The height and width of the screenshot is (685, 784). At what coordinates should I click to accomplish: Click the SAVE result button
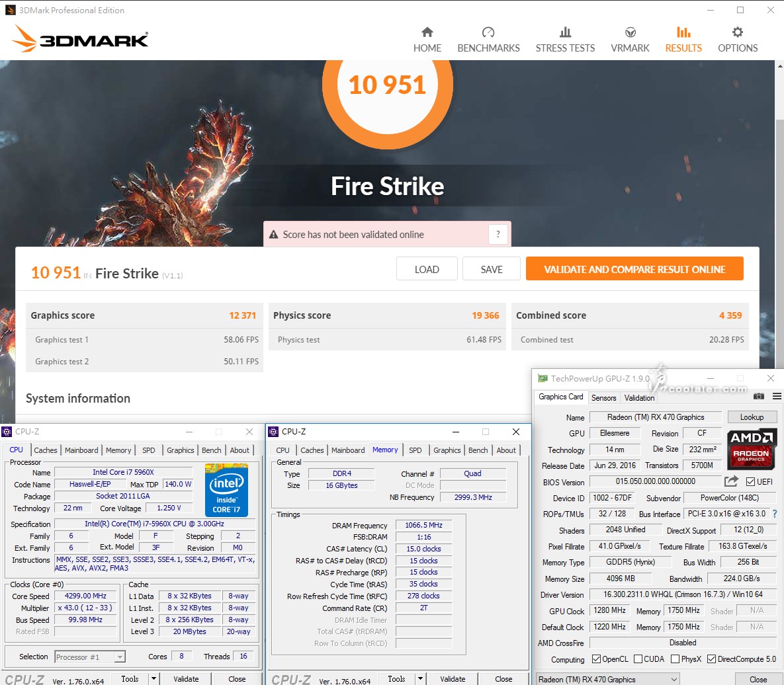pos(491,269)
